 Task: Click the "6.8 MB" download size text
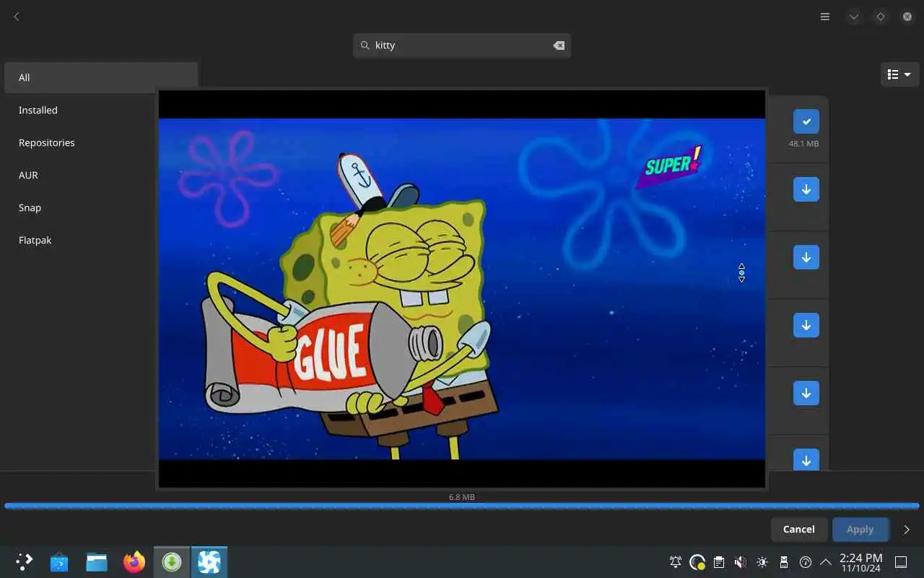(462, 497)
